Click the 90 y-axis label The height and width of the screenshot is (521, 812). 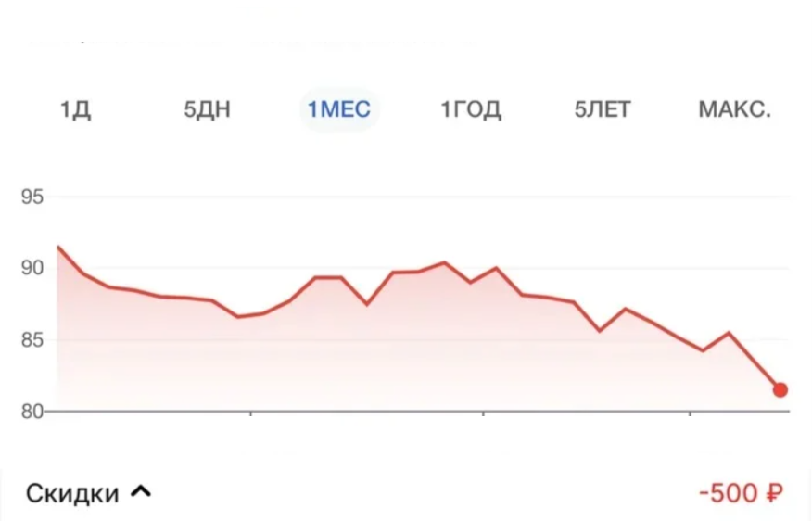tap(32, 268)
